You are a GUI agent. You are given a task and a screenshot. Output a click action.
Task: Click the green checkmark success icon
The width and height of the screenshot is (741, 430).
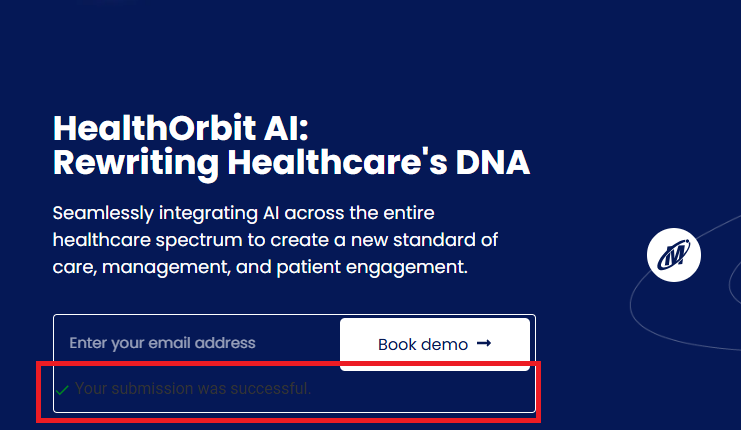coord(62,389)
